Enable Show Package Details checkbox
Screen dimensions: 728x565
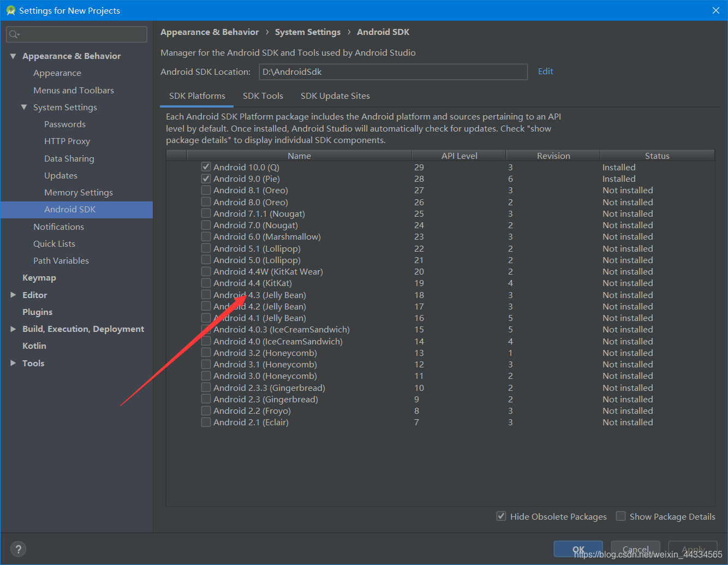coord(620,516)
